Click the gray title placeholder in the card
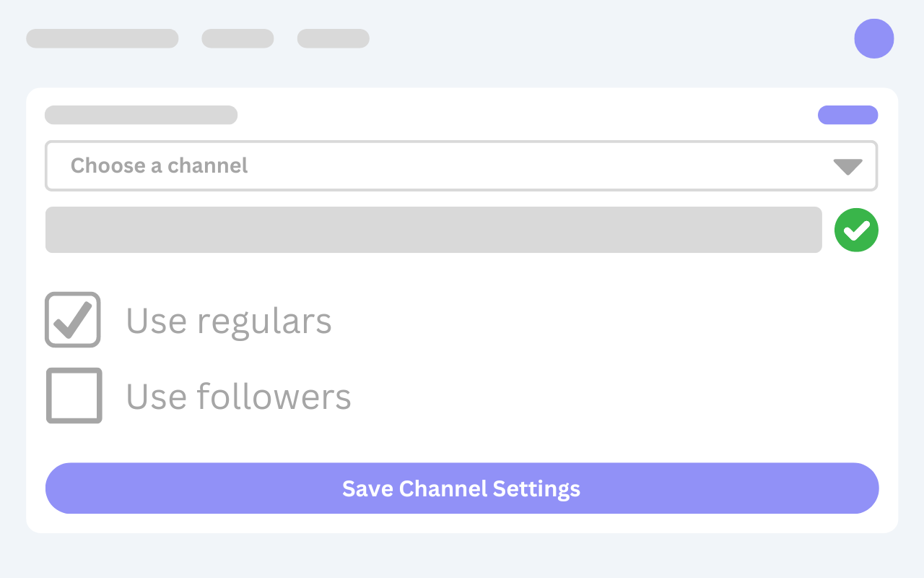 click(141, 115)
